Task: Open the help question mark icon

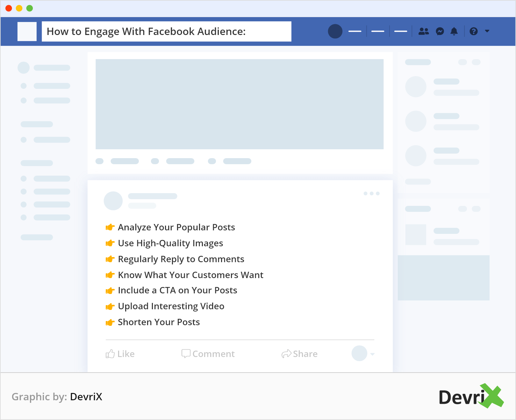Action: click(474, 31)
